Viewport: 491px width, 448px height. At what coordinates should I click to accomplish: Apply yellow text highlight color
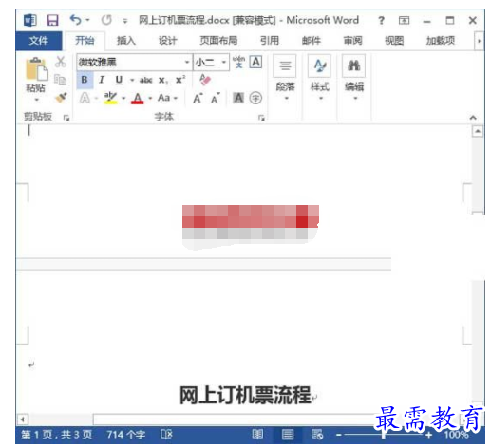110,98
